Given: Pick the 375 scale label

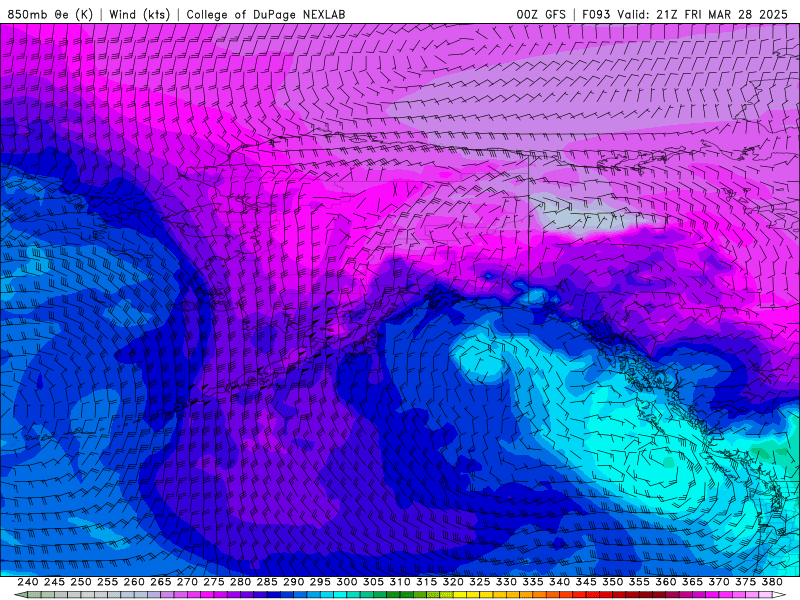Looking at the screenshot, I should [745, 582].
